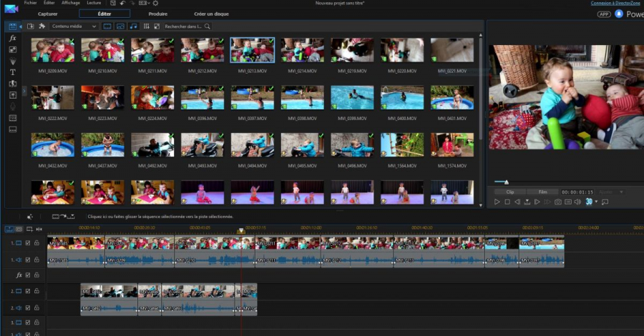Expand the 3D mode dropdown arrow
This screenshot has width=644, height=336.
click(596, 202)
